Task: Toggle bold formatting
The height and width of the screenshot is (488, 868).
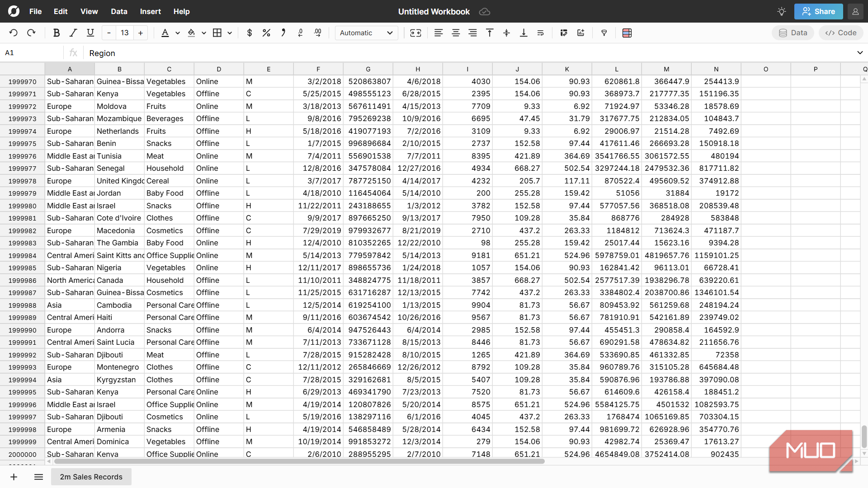Action: (56, 33)
